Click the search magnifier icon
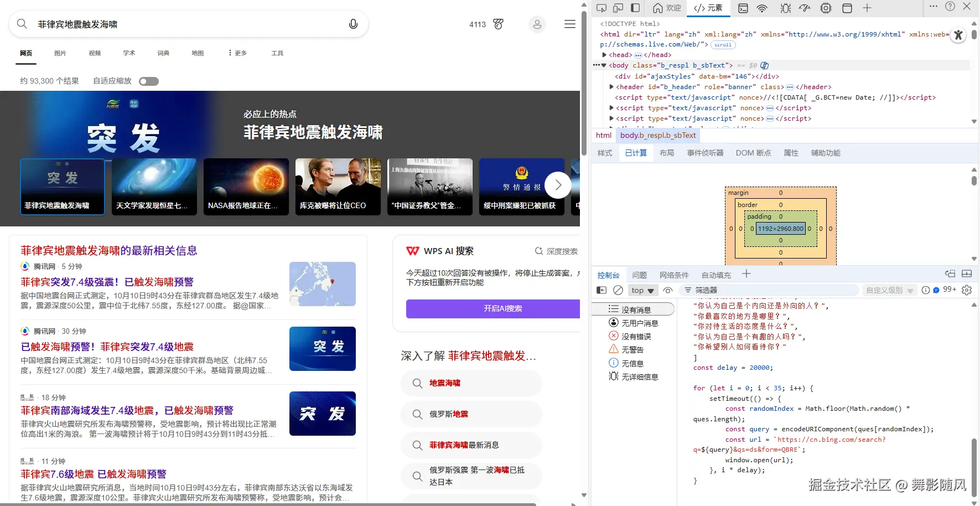This screenshot has height=506, width=980. pyautogui.click(x=22, y=24)
